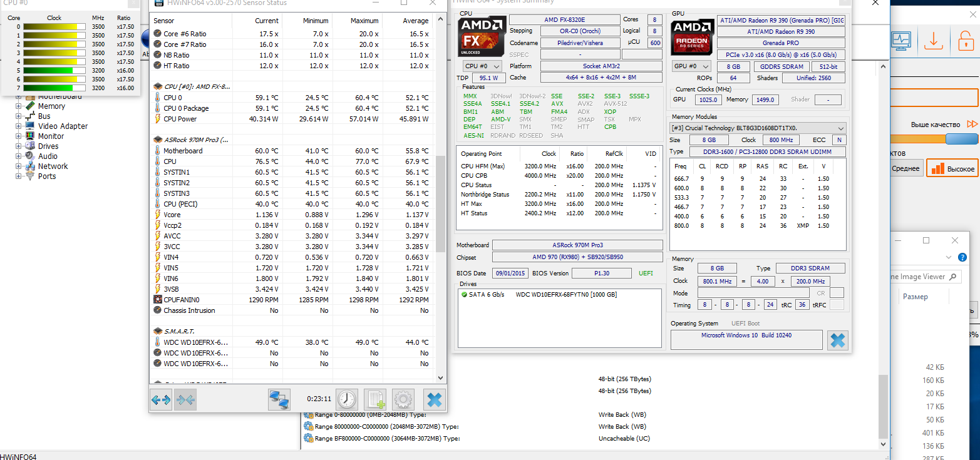The height and width of the screenshot is (460, 980).
Task: Click the 'Microsoft Windows 10 Build 10240' text
Action: tap(746, 335)
